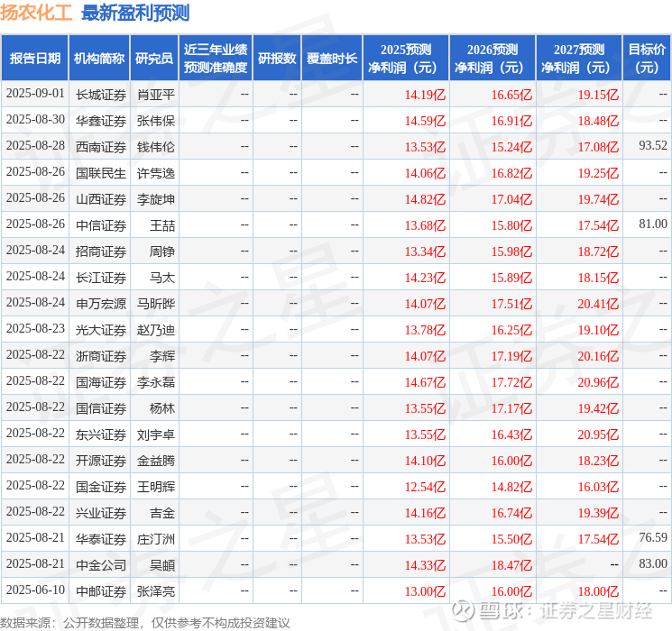Click 2025 forecast value 12.54亿
Screen dimensions: 672x631
(x=425, y=487)
